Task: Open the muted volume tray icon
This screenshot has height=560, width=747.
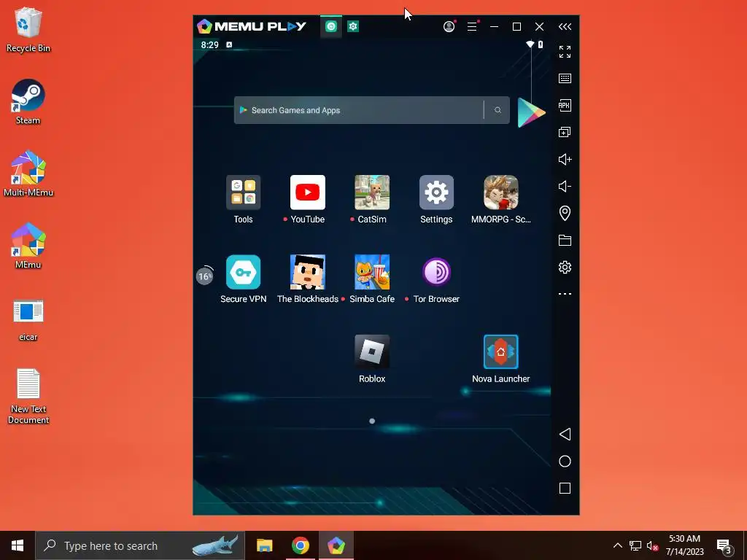Action: [653, 545]
